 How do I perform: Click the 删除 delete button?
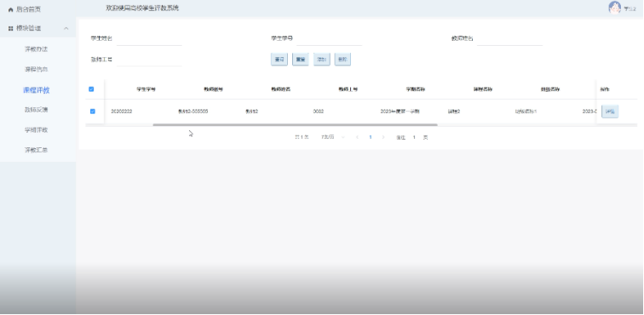(x=342, y=60)
